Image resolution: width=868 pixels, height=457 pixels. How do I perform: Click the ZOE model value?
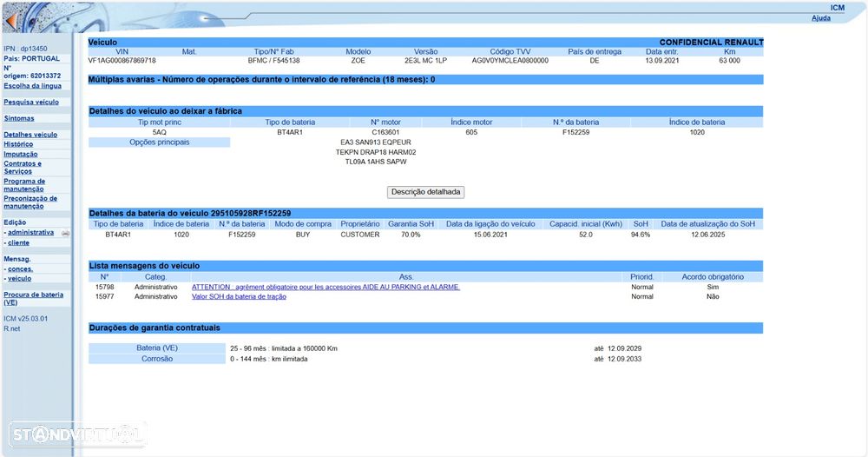[358, 60]
